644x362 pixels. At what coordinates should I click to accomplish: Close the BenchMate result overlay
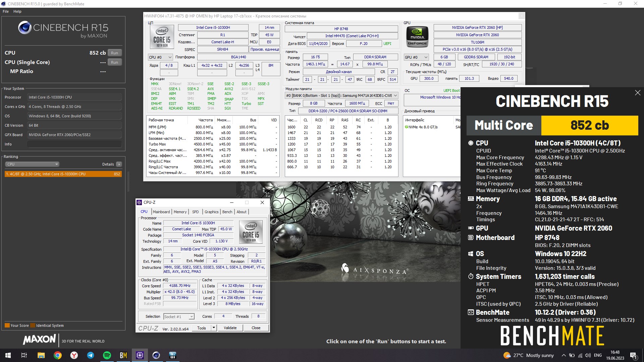(x=638, y=93)
